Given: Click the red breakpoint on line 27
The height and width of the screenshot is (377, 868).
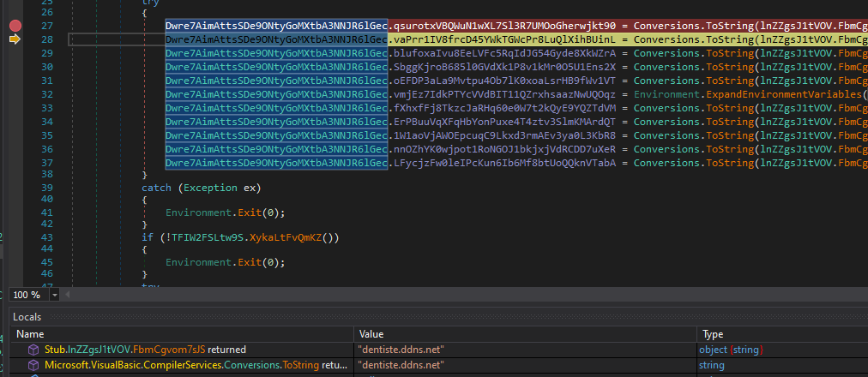Looking at the screenshot, I should (x=14, y=27).
